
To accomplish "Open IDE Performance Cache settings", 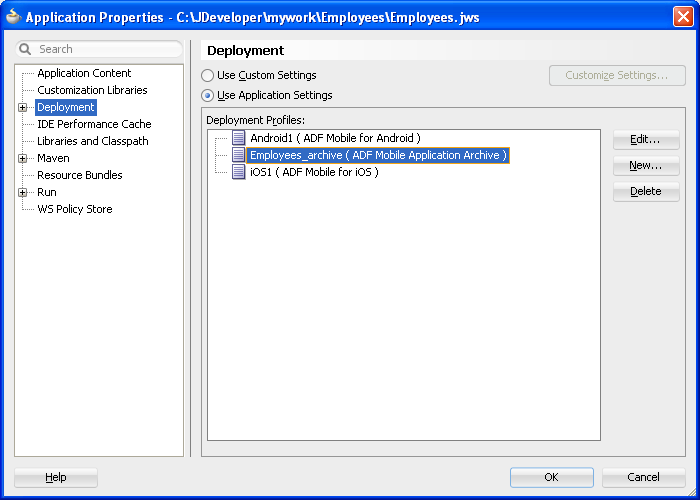I will (94, 124).
